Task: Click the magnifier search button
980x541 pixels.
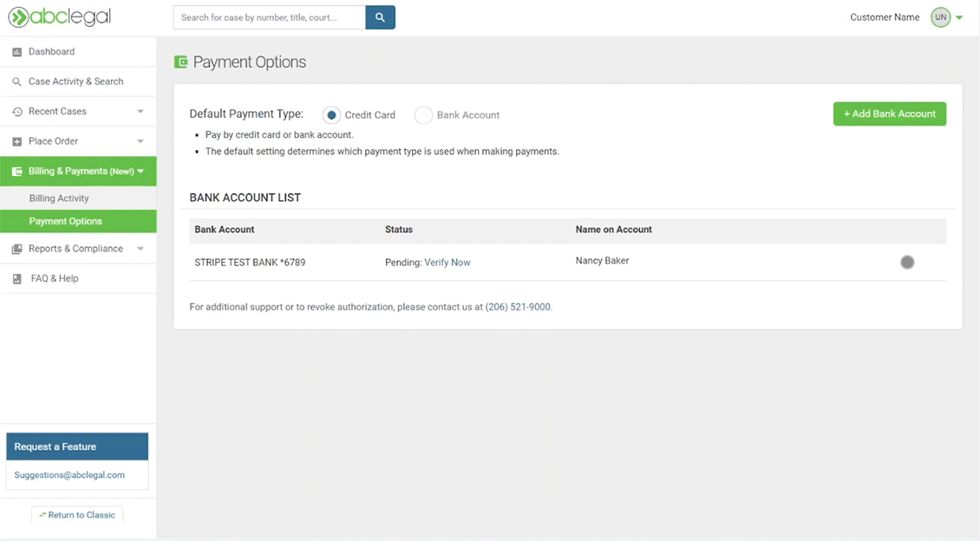Action: coord(380,17)
